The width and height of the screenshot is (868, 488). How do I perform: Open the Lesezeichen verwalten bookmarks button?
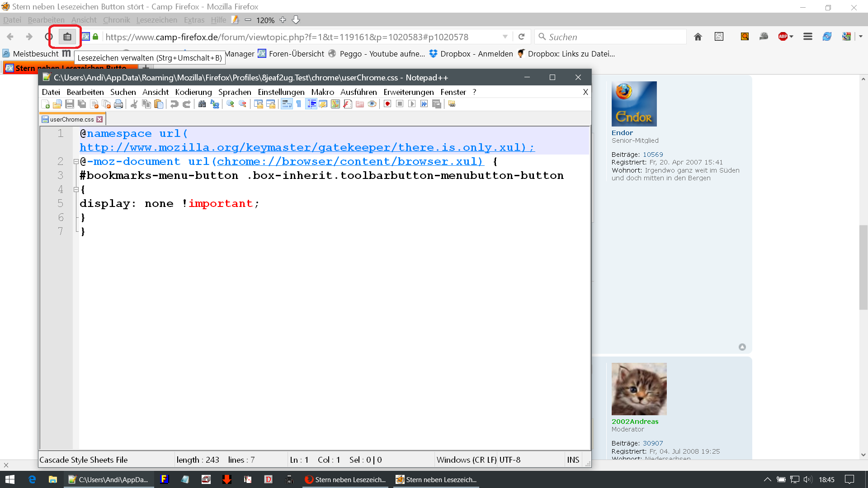[67, 37]
